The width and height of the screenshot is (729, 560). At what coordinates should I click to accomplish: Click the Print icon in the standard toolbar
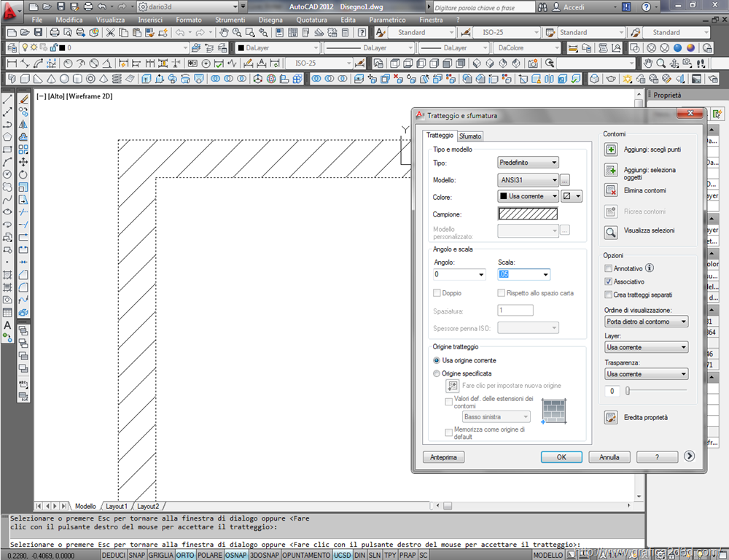coord(54,32)
